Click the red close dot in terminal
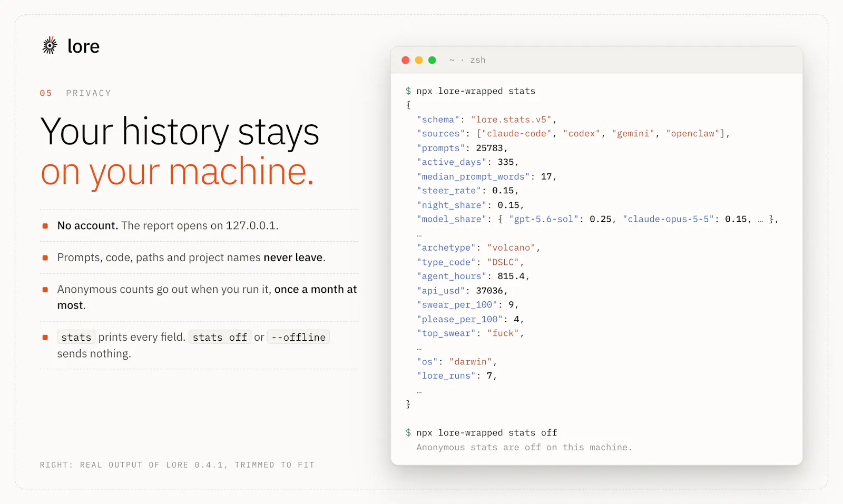Image resolution: width=843 pixels, height=504 pixels. [406, 60]
